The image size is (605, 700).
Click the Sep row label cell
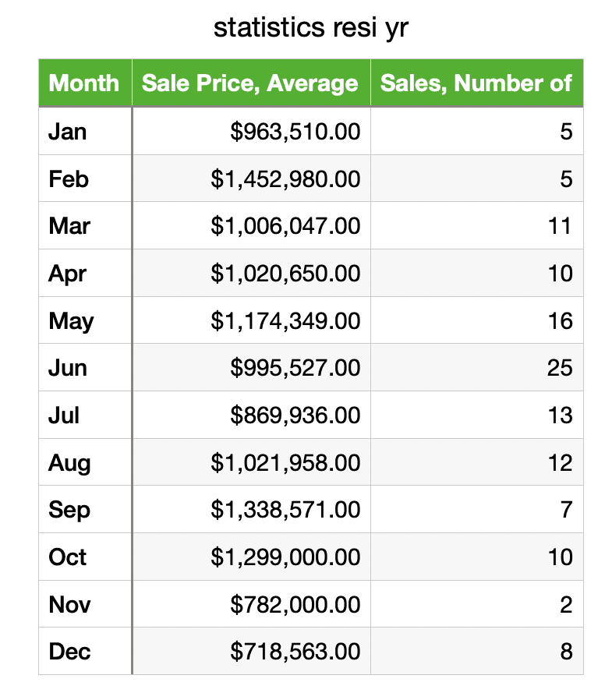click(84, 509)
